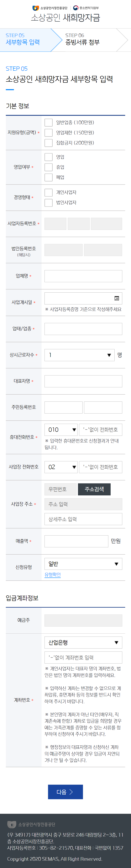This screenshot has height=868, width=131.
Task: Click the 업체명 input field
Action: point(83,276)
